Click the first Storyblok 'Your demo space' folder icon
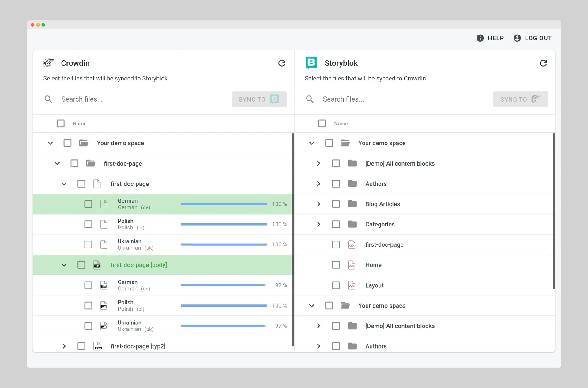Screen dimensions: 588x388 tap(345, 143)
